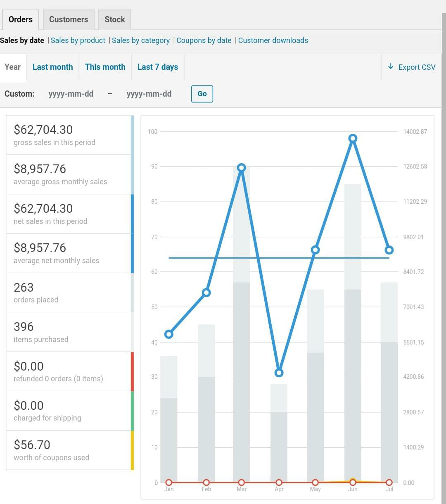
Task: Open Sales by category report
Action: (x=141, y=40)
